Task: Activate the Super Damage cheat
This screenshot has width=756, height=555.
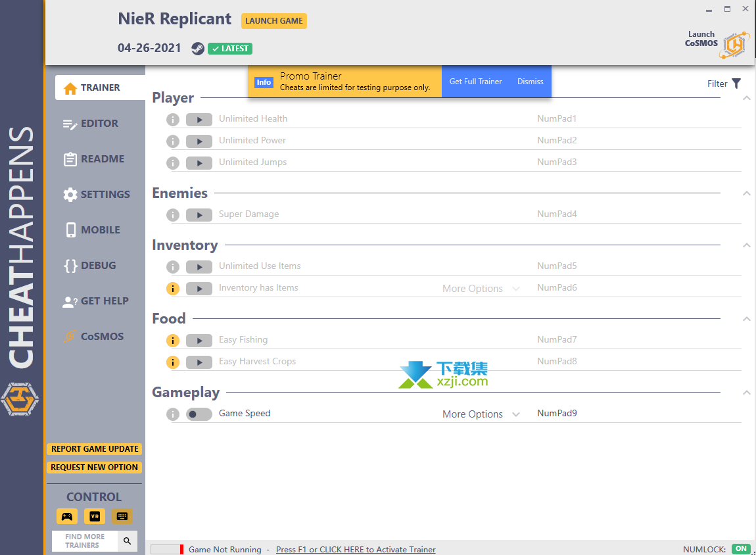Action: pyautogui.click(x=199, y=215)
